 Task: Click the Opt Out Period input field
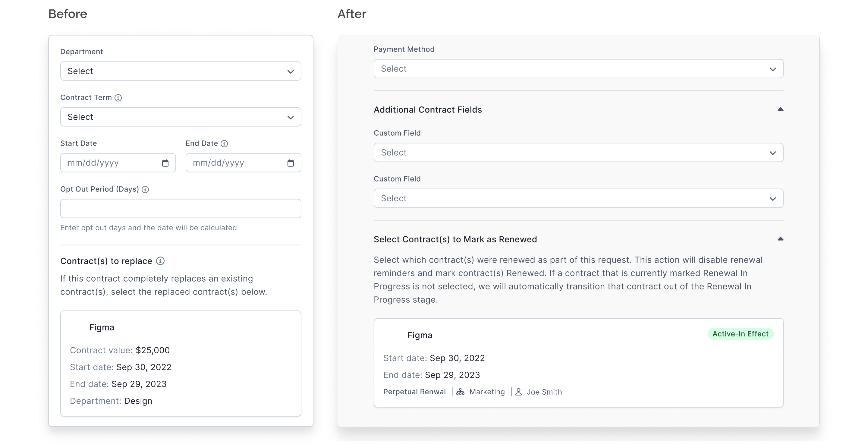pos(181,209)
